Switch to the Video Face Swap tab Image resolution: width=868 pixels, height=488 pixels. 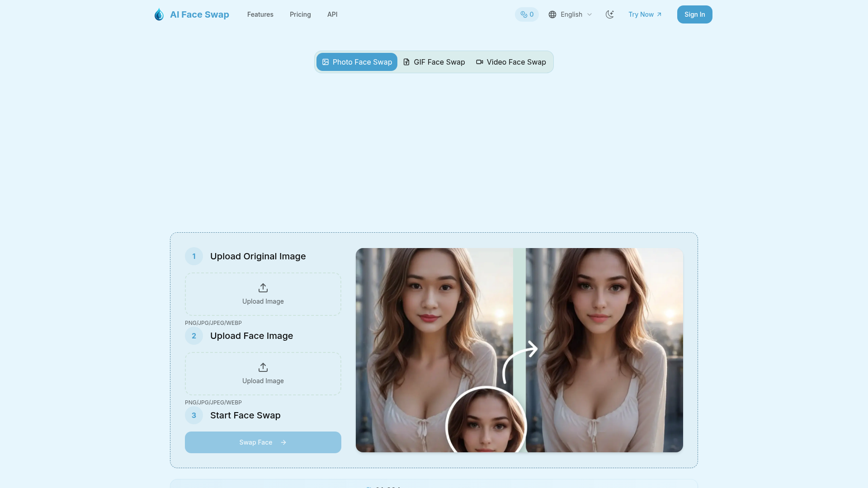(x=511, y=62)
